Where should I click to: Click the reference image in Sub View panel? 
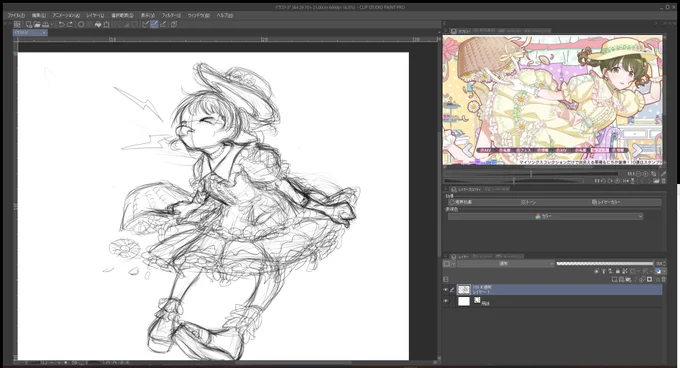[552, 100]
